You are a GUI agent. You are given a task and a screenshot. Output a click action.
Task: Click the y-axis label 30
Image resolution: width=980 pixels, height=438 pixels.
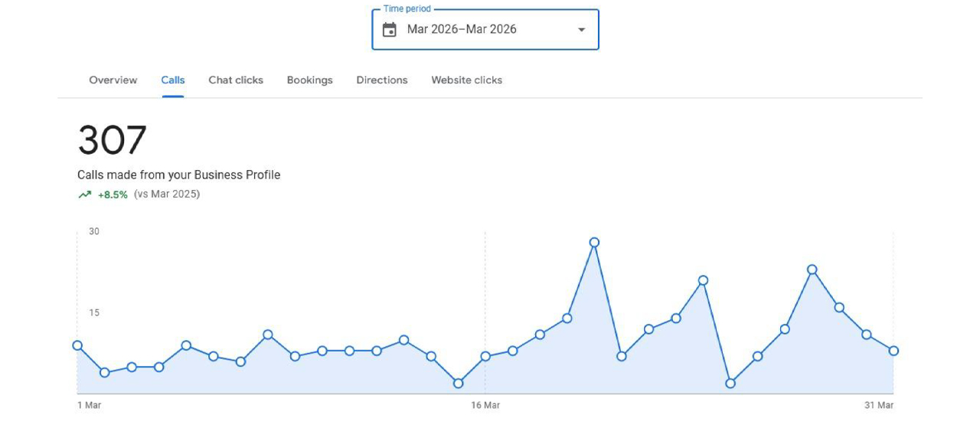[94, 231]
